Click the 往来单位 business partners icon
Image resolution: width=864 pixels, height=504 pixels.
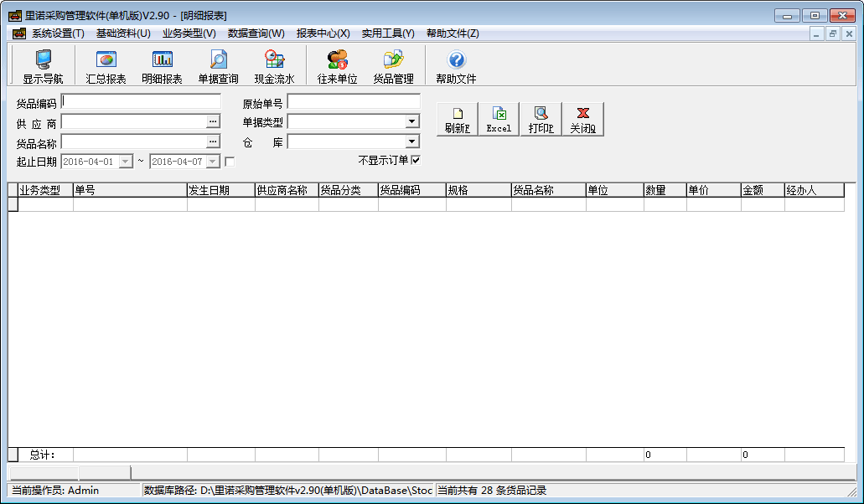(x=337, y=66)
